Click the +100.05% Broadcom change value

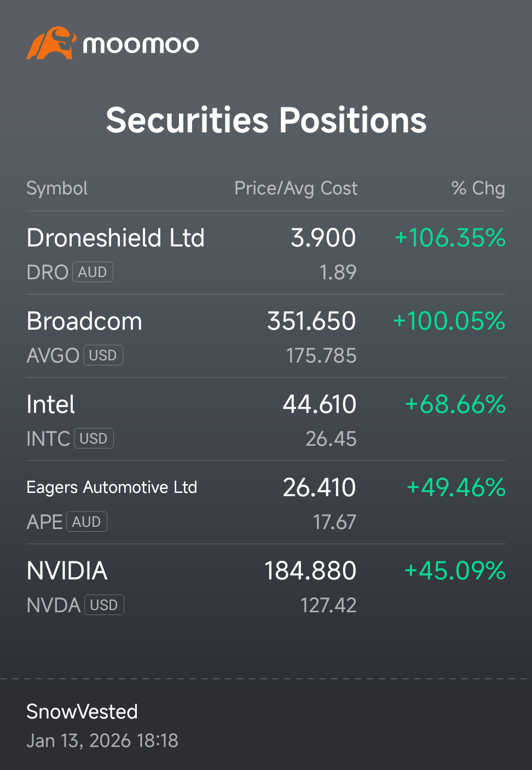pos(449,321)
